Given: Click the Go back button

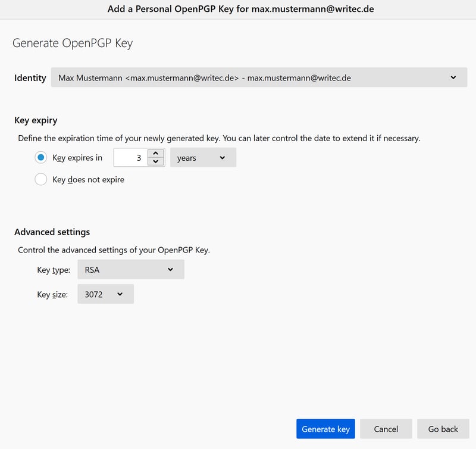Looking at the screenshot, I should pyautogui.click(x=443, y=429).
